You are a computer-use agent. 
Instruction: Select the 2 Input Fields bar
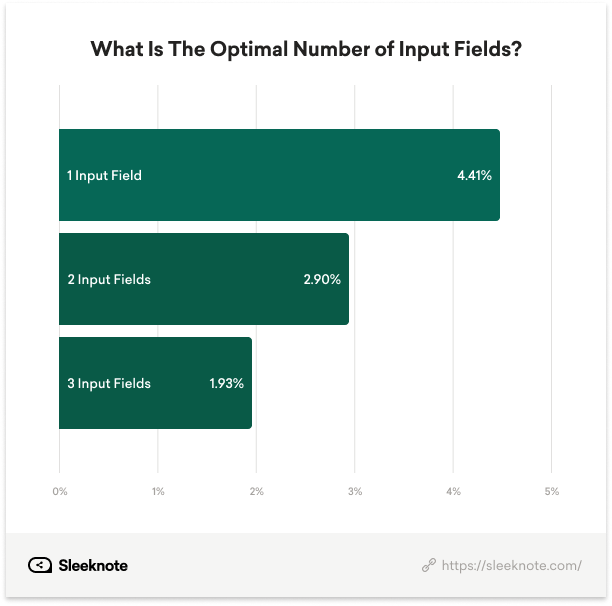pos(204,279)
